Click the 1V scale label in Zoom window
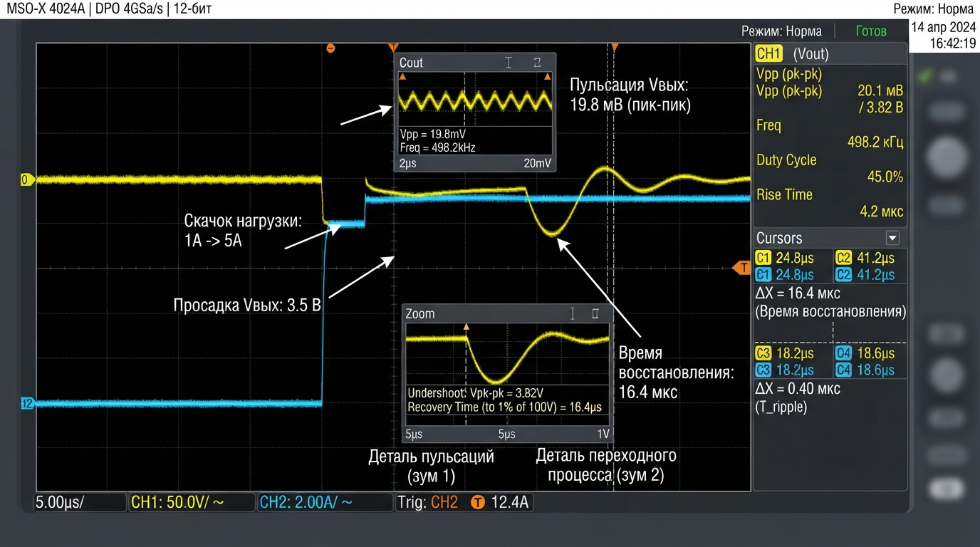980x547 pixels. click(x=603, y=434)
